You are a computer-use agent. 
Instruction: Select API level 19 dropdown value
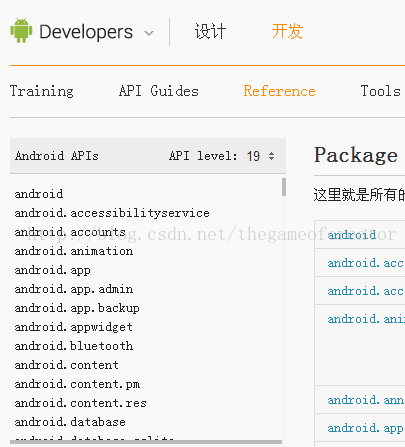pyautogui.click(x=253, y=156)
